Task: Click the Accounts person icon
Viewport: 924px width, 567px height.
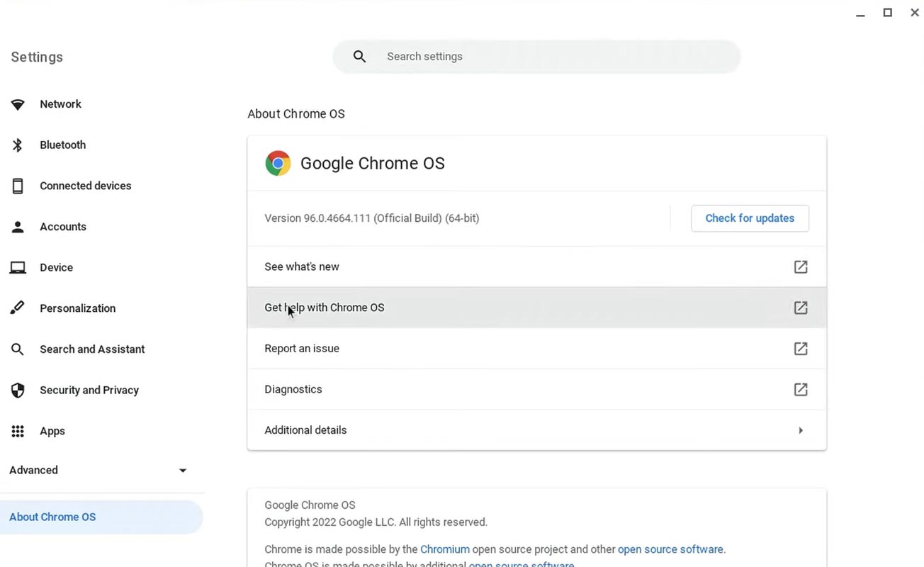Action: point(18,227)
